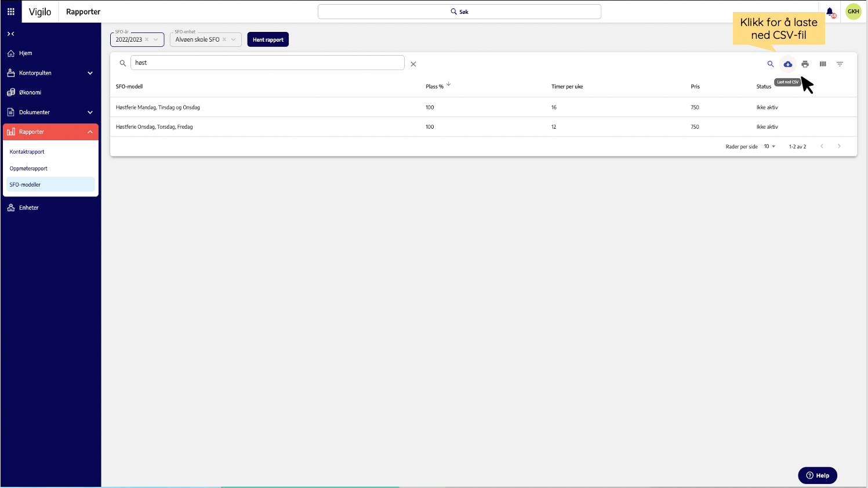The height and width of the screenshot is (488, 868).
Task: Select the Rapporter menu item
Action: pyautogui.click(x=50, y=132)
